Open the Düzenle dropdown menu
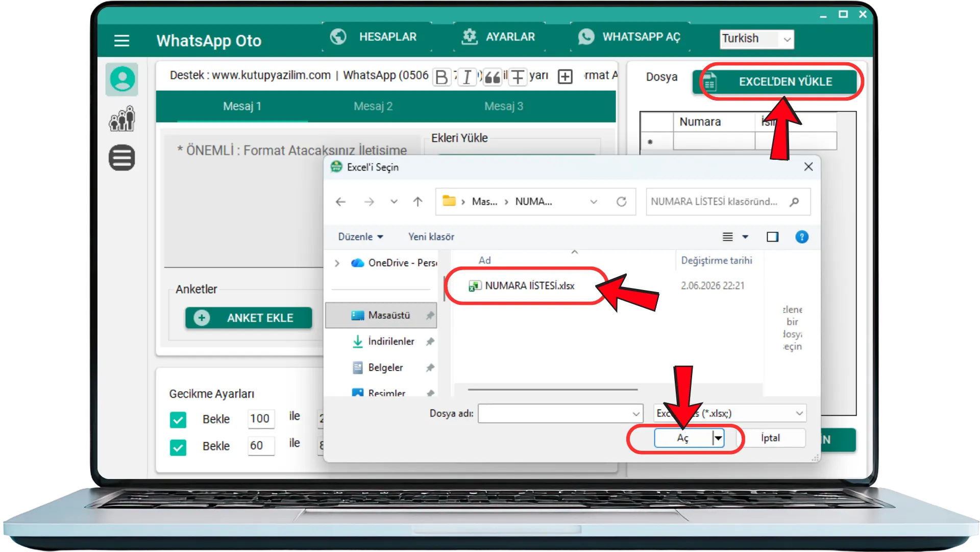Viewport: 980px width, 552px height. [x=360, y=237]
